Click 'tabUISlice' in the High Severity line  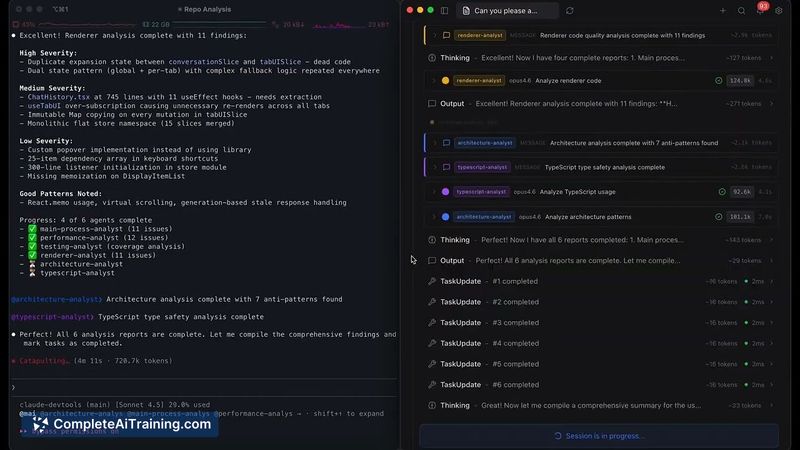click(280, 62)
